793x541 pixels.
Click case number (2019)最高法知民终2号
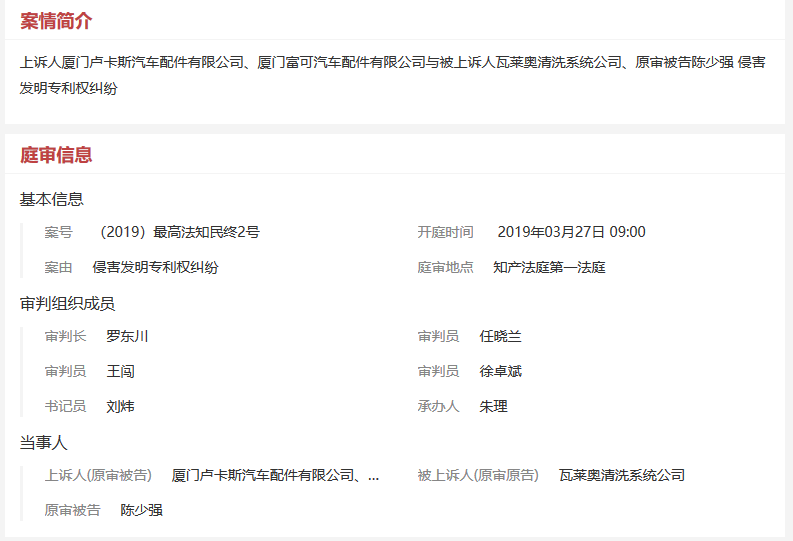coord(180,232)
